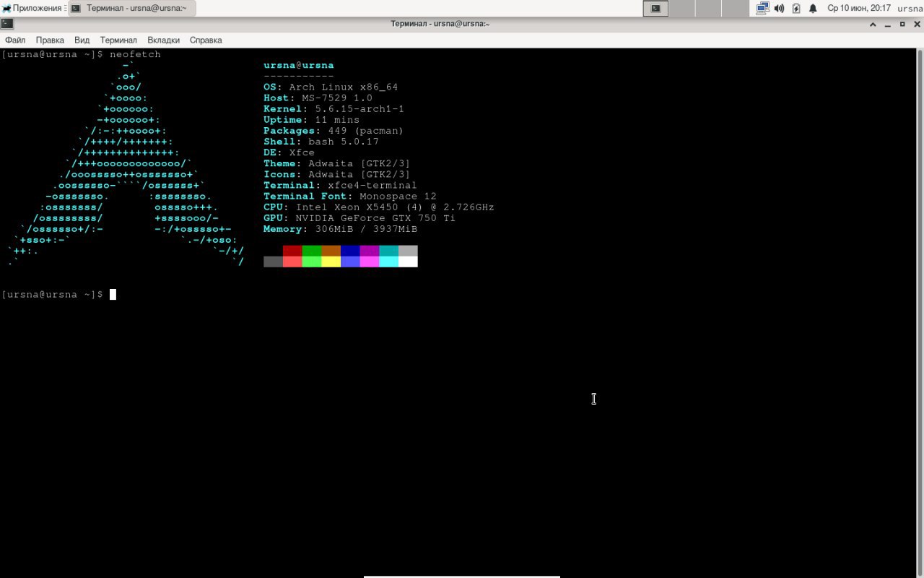Switch to the fourth workspace
The width and height of the screenshot is (924, 578).
tap(736, 8)
